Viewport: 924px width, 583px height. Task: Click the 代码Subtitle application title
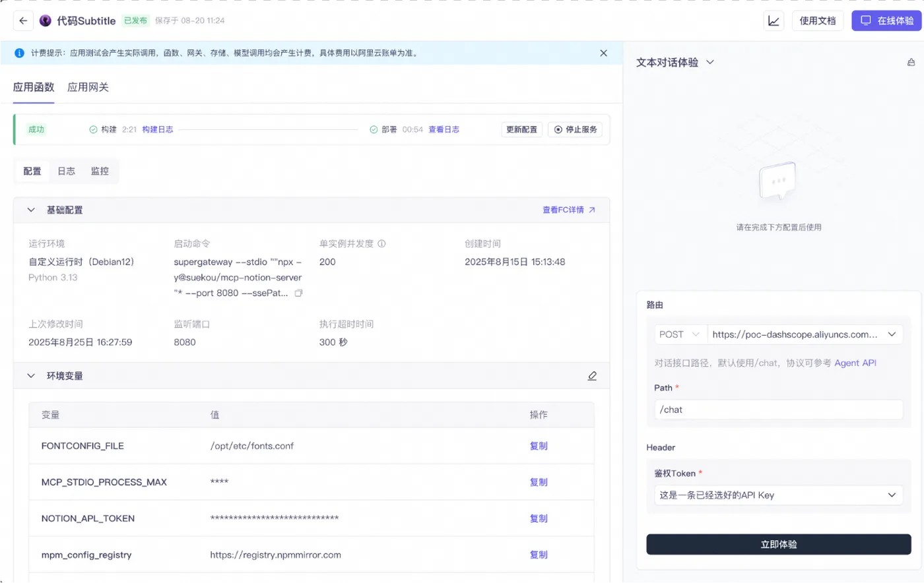86,20
